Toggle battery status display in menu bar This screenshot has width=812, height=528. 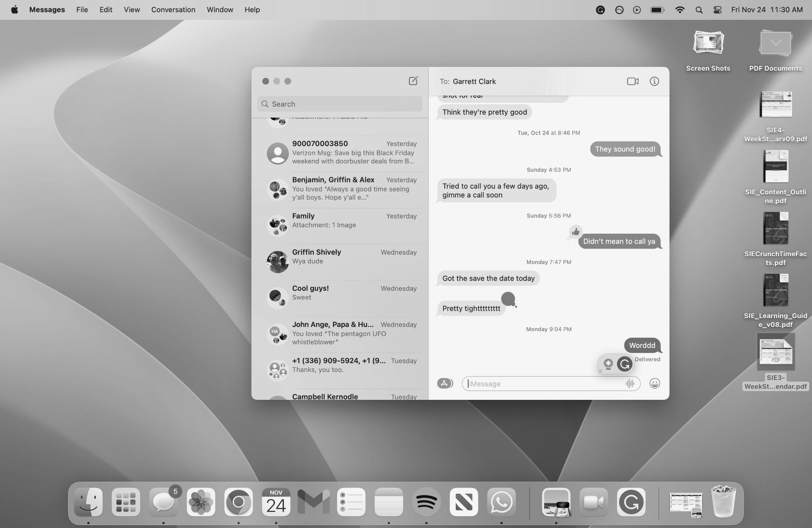point(657,10)
